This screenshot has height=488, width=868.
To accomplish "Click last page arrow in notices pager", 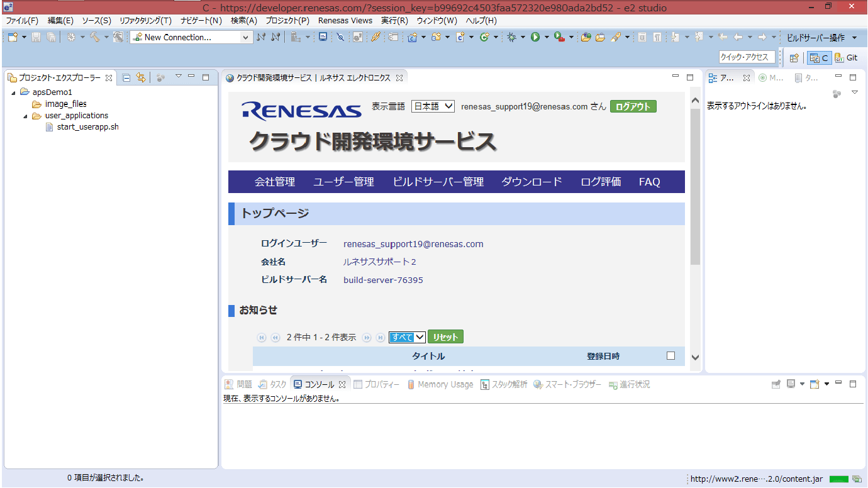I will (380, 338).
